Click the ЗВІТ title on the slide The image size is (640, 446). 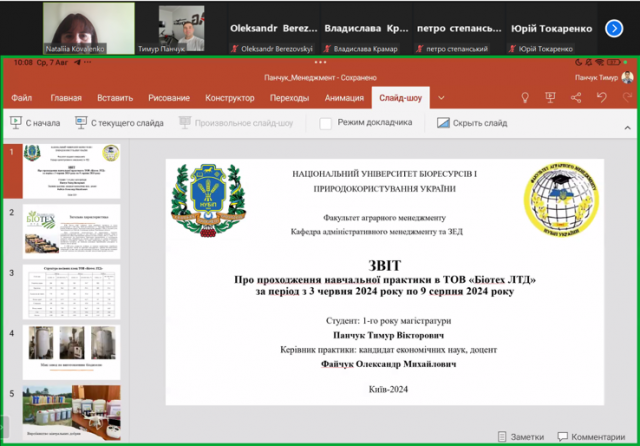click(384, 266)
